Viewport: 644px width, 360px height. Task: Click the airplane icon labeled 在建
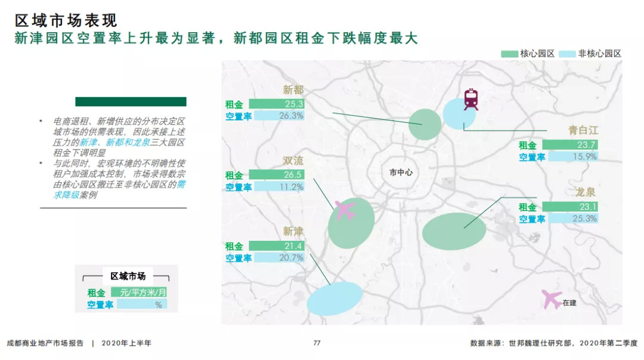[552, 299]
